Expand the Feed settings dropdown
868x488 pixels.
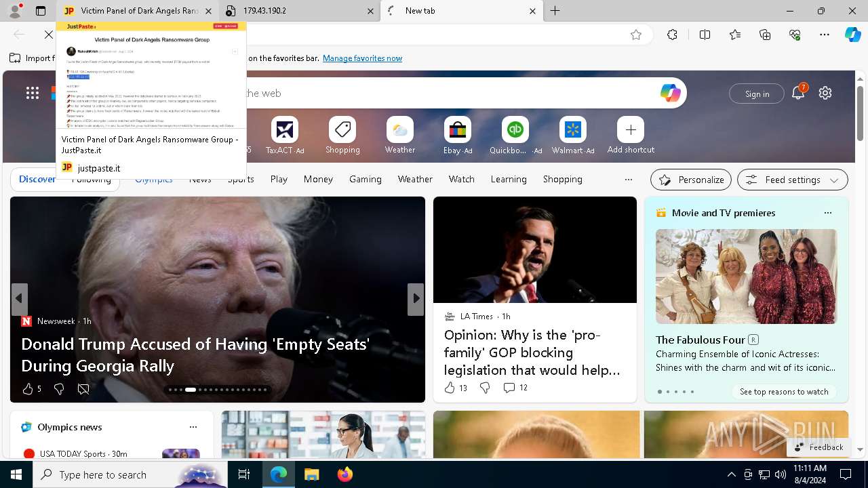793,180
